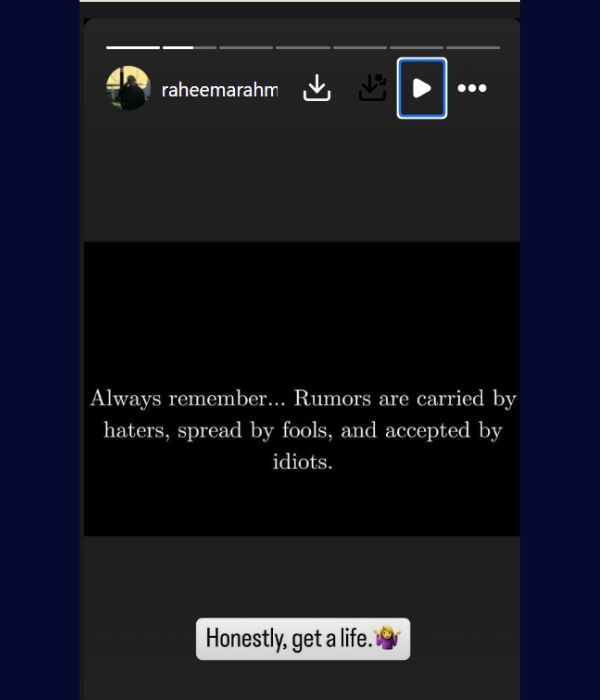Click the navy margin left of story

(x=40, y=350)
